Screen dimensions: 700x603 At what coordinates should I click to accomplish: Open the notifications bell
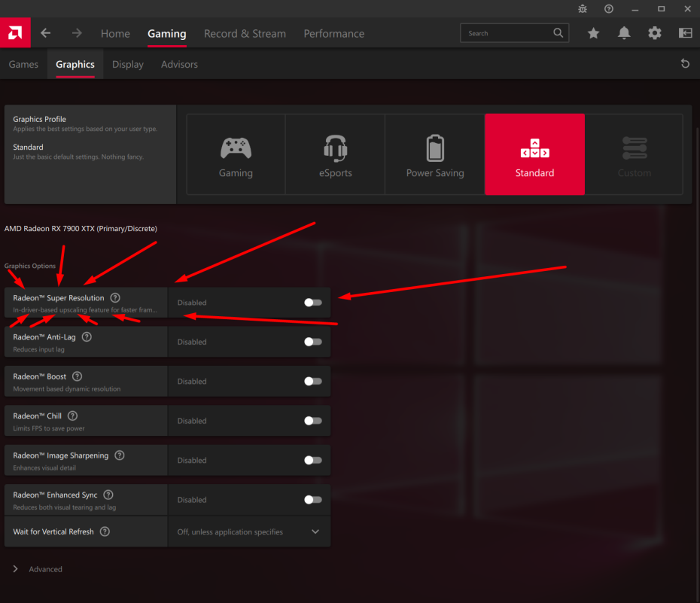tap(624, 33)
